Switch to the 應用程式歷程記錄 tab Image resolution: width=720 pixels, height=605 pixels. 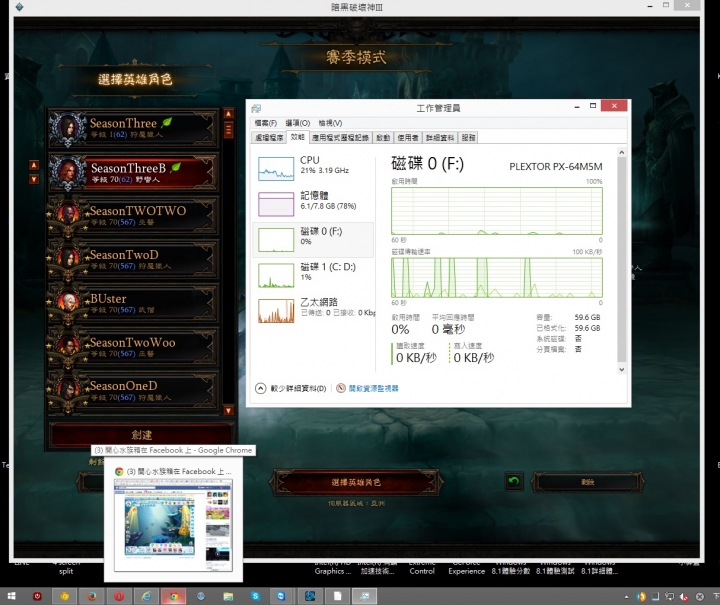pos(341,137)
